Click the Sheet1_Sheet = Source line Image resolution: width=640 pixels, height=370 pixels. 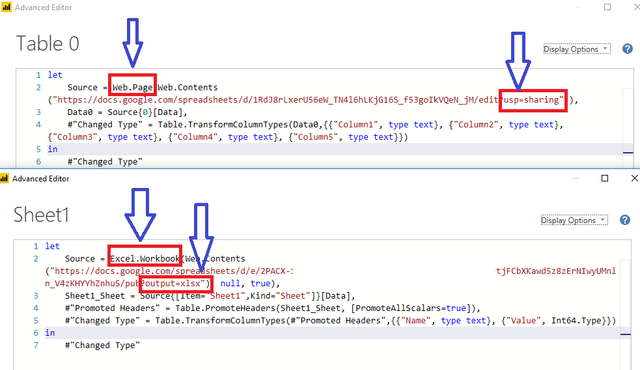210,296
